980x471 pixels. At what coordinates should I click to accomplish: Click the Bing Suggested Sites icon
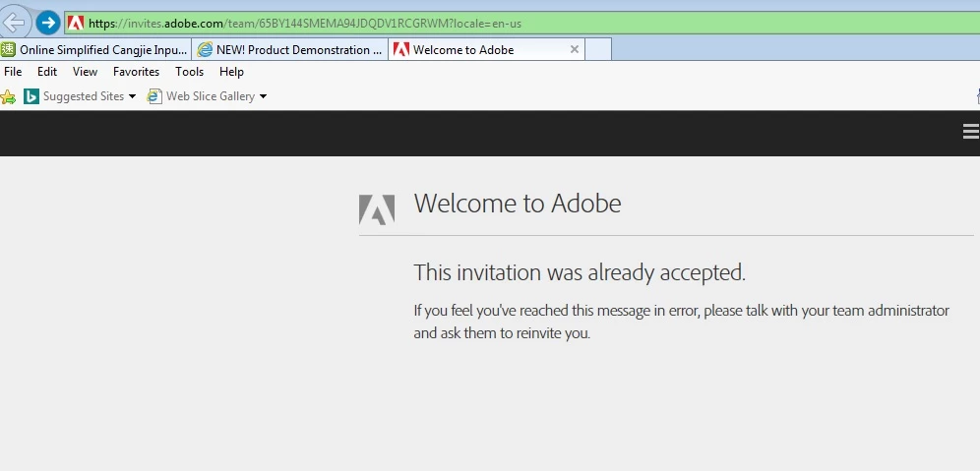coord(31,96)
